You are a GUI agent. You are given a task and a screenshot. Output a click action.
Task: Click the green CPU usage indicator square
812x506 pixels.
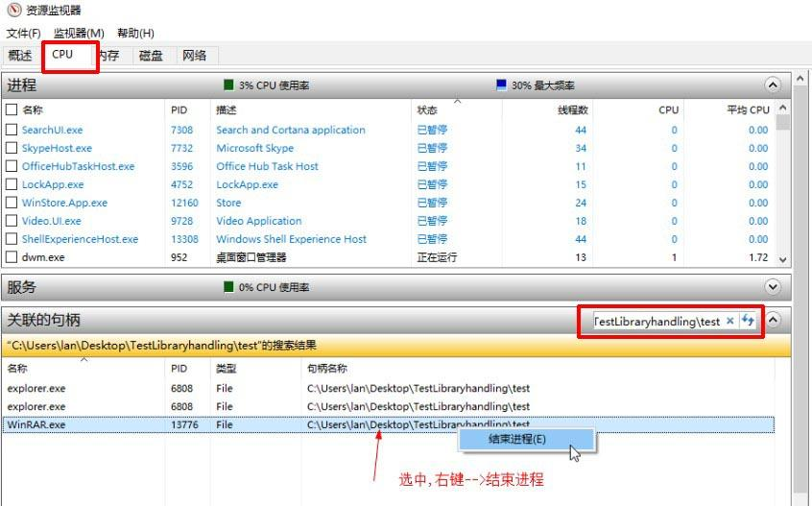(228, 84)
